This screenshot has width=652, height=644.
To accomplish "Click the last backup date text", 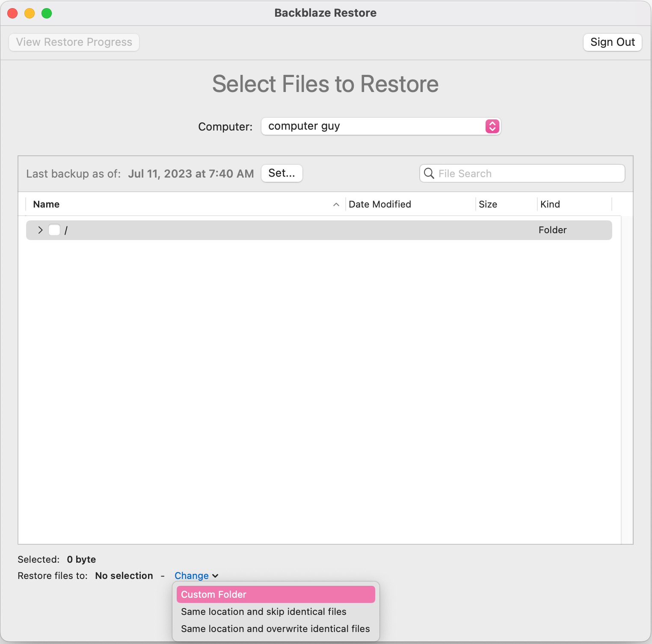I will click(191, 174).
